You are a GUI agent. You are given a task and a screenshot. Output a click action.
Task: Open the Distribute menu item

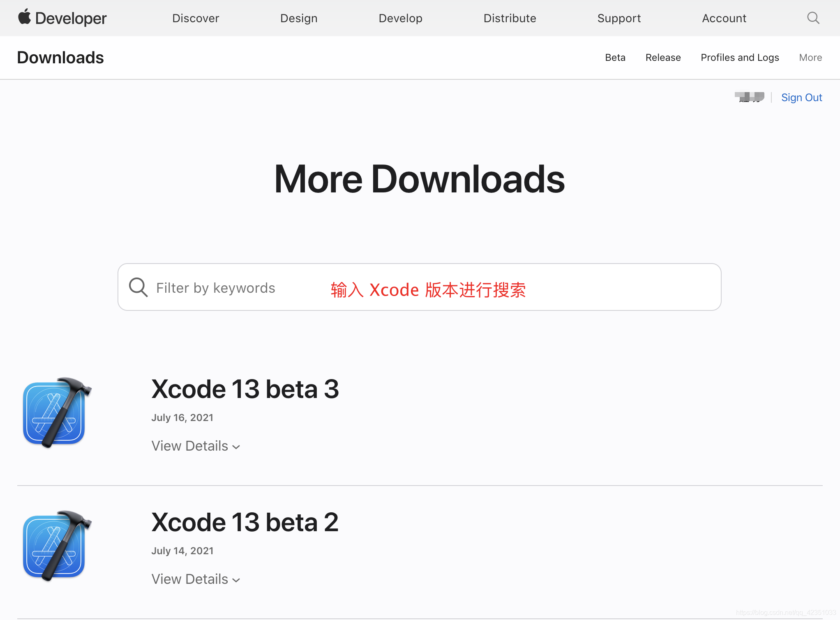coord(510,19)
